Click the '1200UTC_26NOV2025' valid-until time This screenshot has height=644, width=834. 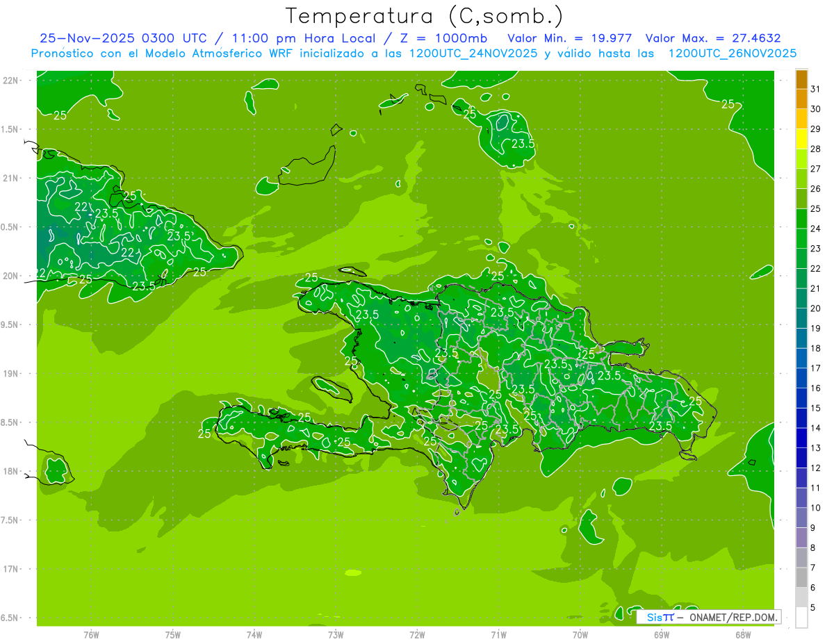coord(733,53)
